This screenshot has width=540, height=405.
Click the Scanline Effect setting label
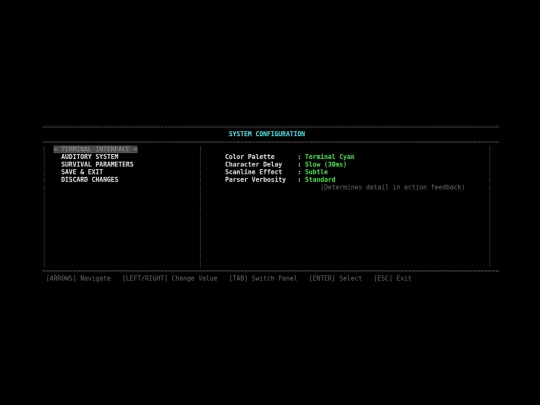pyautogui.click(x=253, y=172)
